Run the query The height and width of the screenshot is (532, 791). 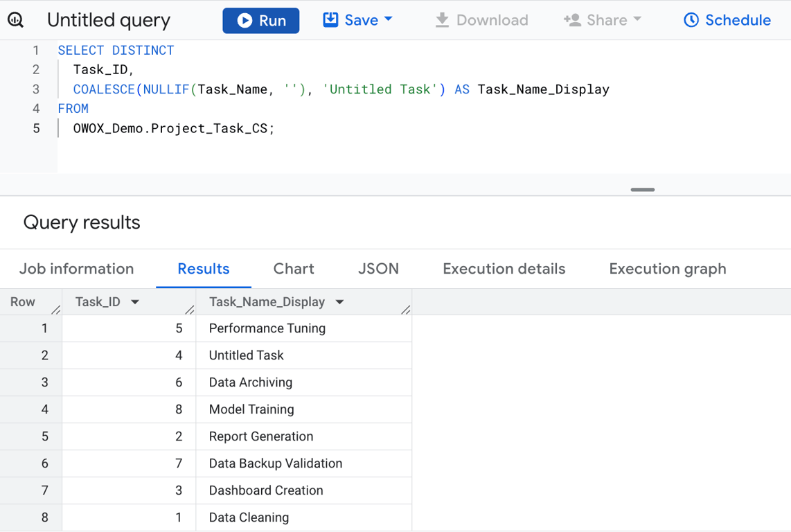click(x=261, y=21)
